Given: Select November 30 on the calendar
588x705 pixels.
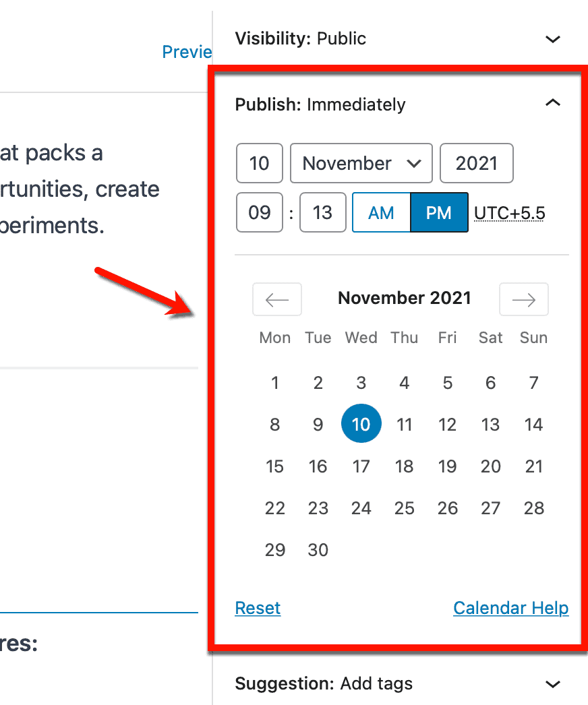Looking at the screenshot, I should [x=318, y=549].
